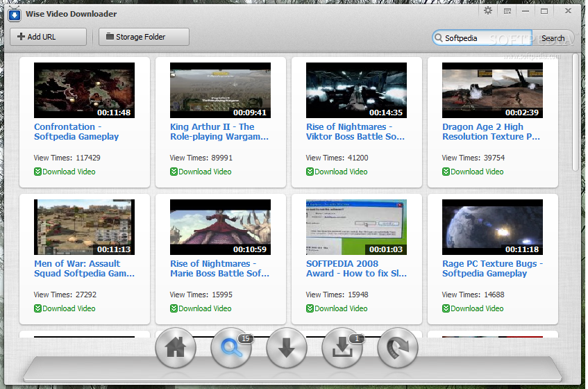The height and width of the screenshot is (389, 588).
Task: Open the search results dock button
Action: 231,348
